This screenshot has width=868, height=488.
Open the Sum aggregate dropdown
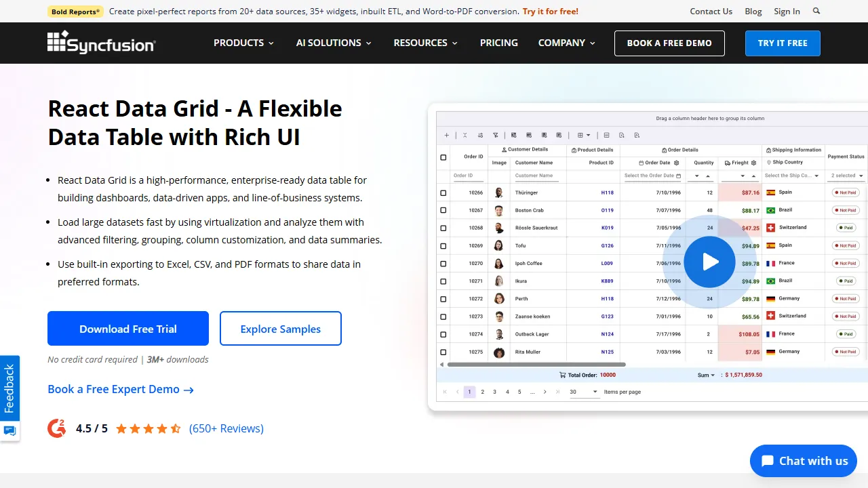point(706,375)
